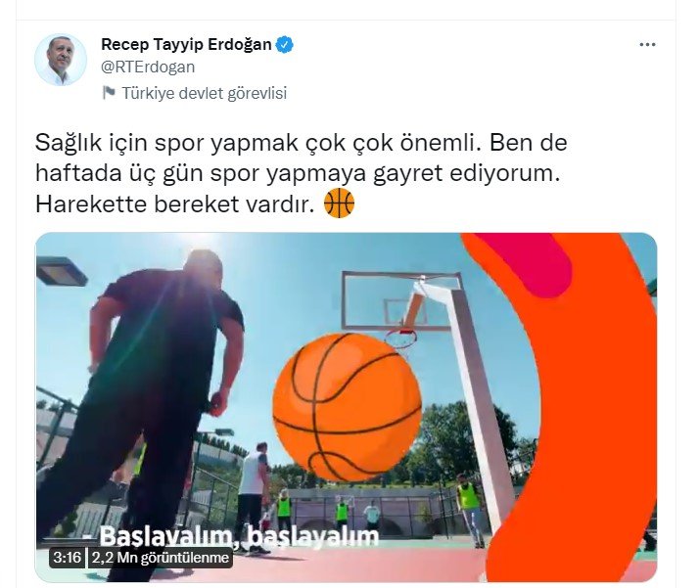Click the Türkiye devlet görevlisi label
Image resolution: width=700 pixels, height=588 pixels.
pos(204,93)
